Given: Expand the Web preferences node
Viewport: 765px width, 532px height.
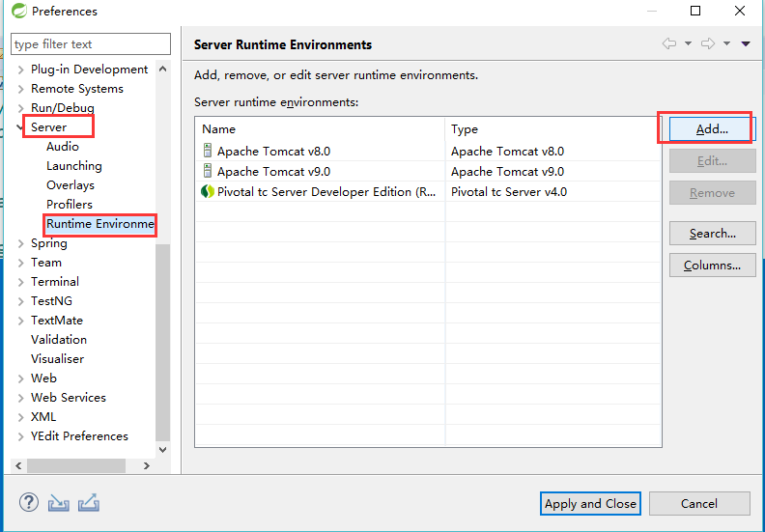Looking at the screenshot, I should coord(20,378).
